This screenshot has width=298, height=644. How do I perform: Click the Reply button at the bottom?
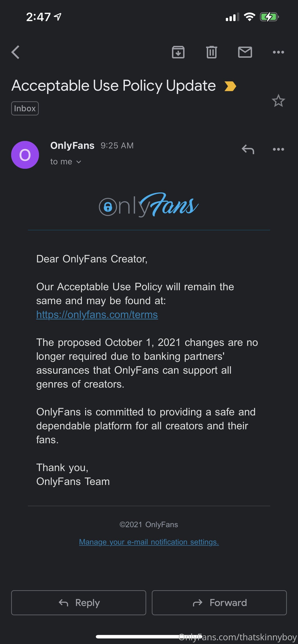click(79, 603)
